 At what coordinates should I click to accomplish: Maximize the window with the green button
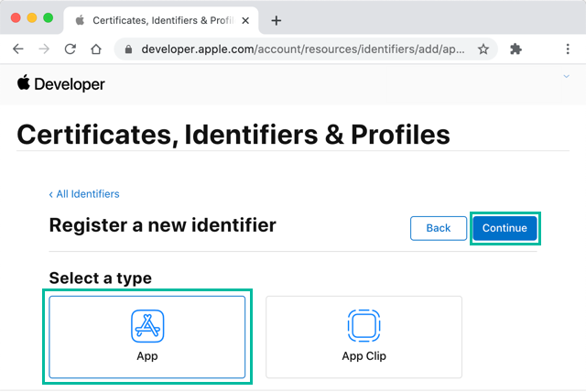tap(49, 17)
